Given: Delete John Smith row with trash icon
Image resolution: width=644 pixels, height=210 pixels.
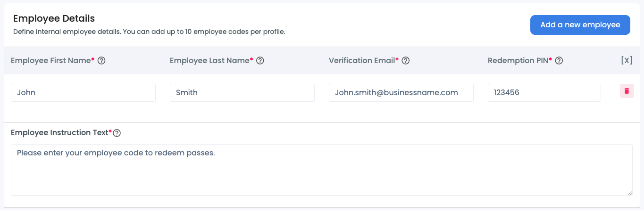Looking at the screenshot, I should point(627,91).
